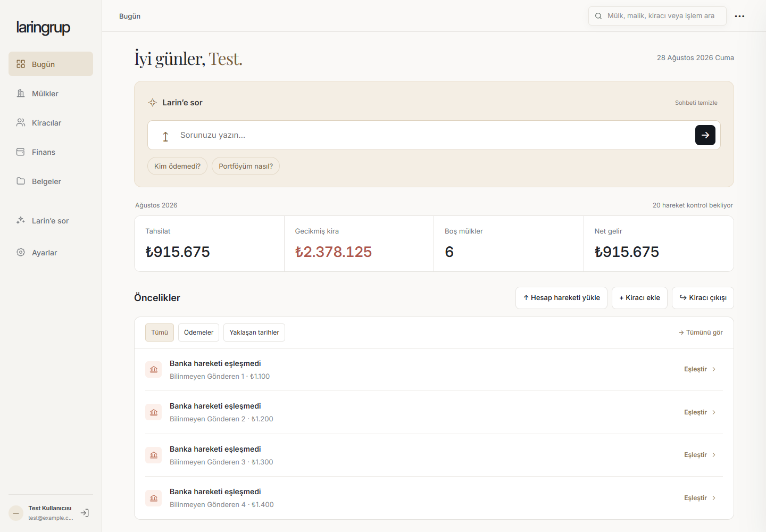Expand Eşleştir for Bilinmeyen Gönderen 4
This screenshot has height=532, width=766.
700,498
